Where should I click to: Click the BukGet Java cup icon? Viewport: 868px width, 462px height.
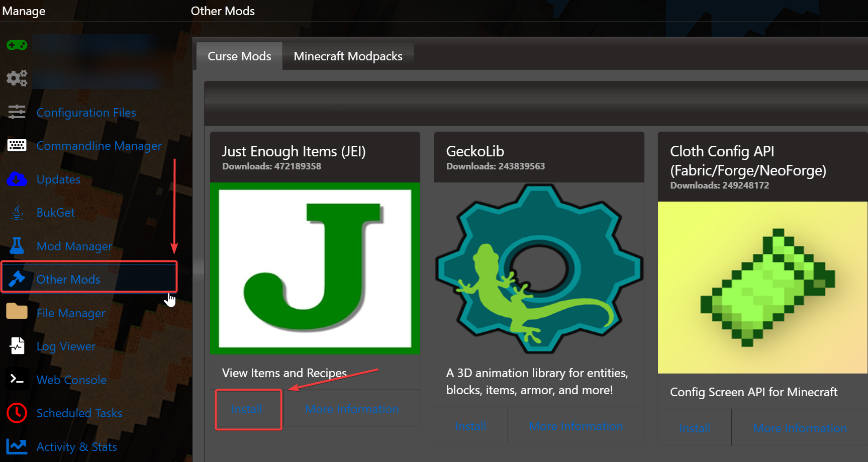click(x=17, y=213)
